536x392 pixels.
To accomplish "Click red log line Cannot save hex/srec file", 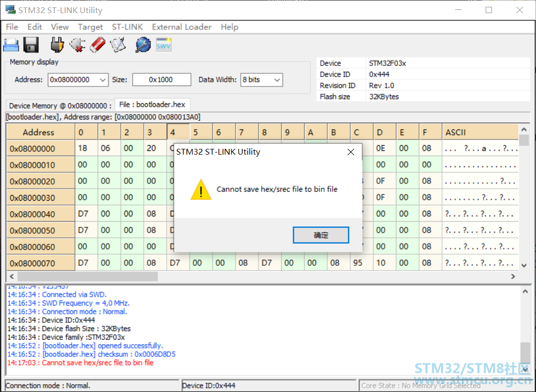I will point(80,363).
